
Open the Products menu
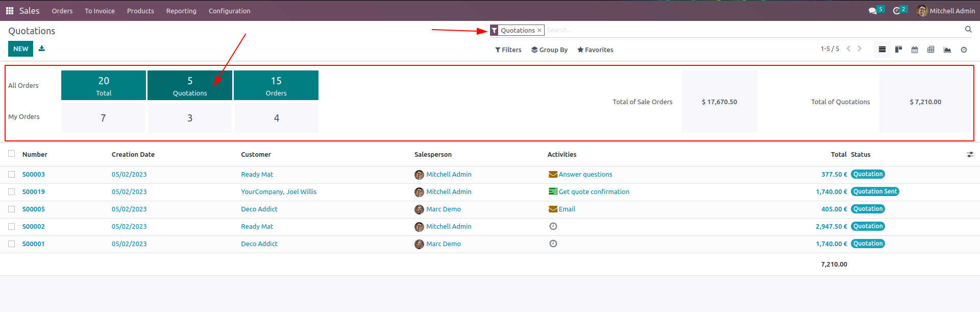click(140, 11)
